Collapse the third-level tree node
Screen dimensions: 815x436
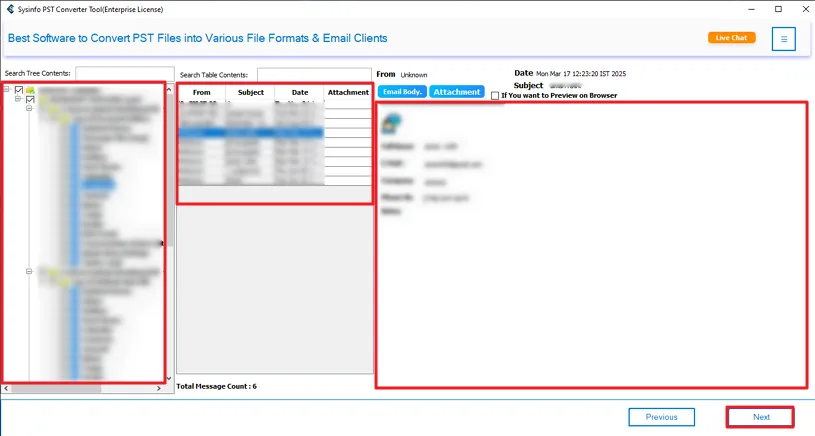(29, 108)
